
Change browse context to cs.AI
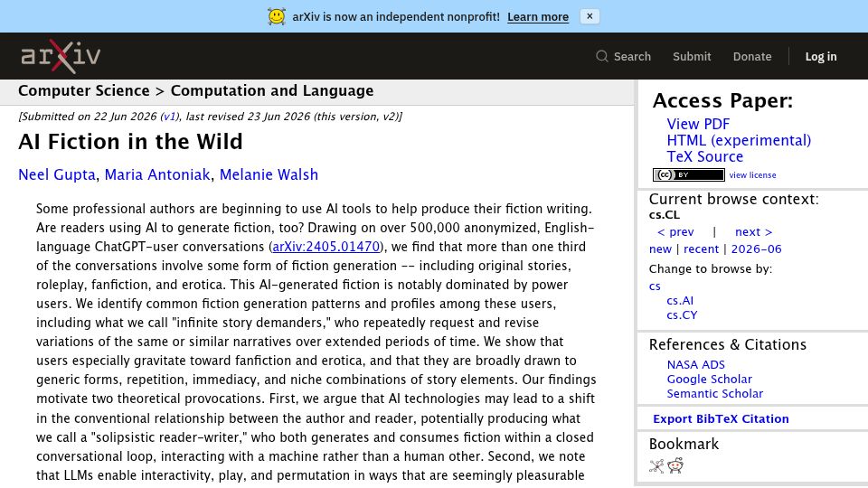coord(680,301)
